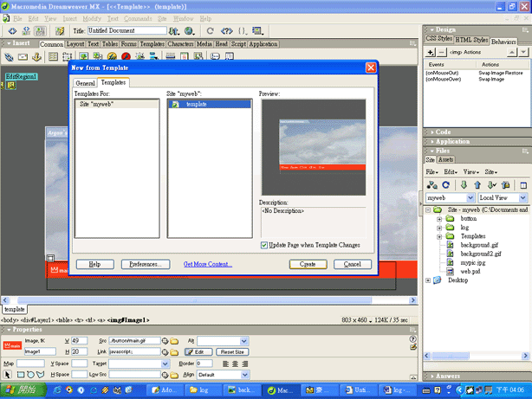532x399 pixels.
Task: Open Help in the template dialog
Action: (94, 264)
